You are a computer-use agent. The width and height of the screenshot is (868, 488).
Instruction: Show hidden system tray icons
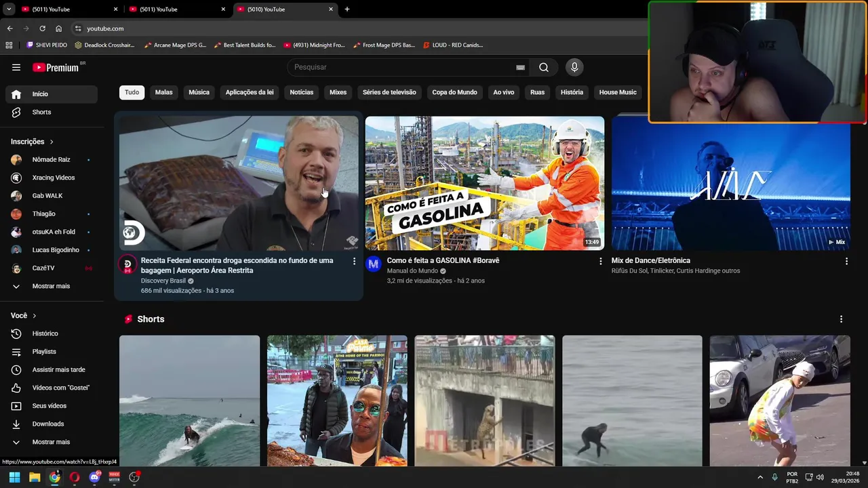point(760,477)
